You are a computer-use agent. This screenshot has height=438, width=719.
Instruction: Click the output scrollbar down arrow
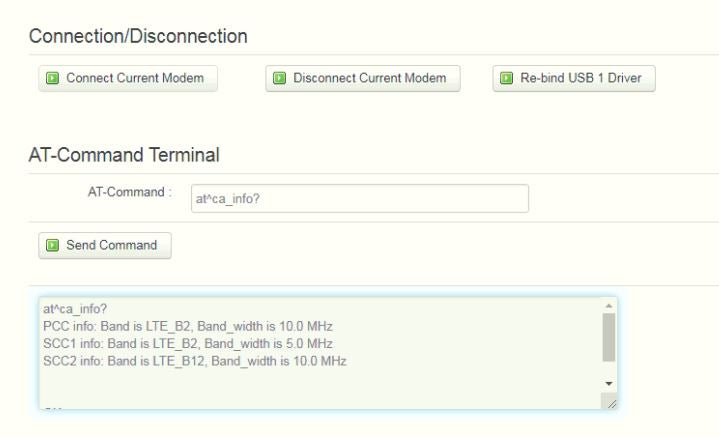[609, 383]
